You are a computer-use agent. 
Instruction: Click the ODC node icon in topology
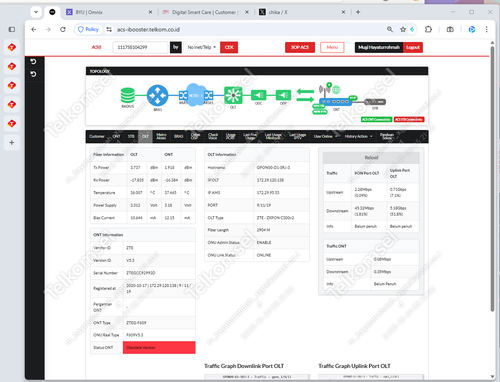258,95
